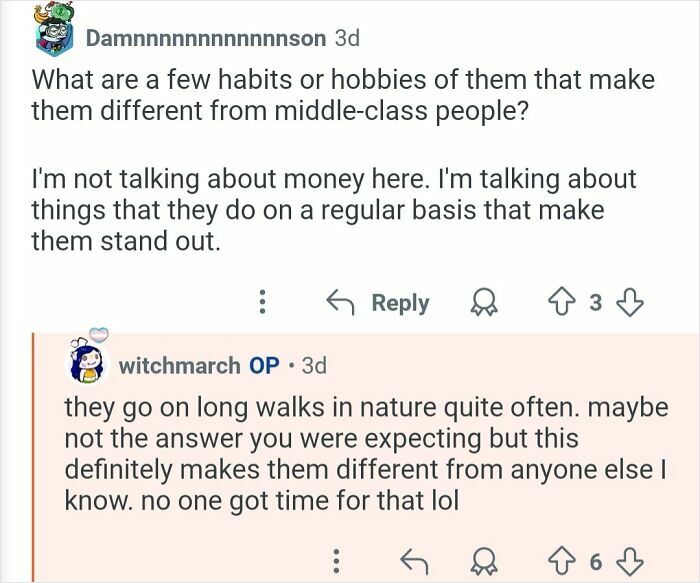Open Damnnnnnnnnnnnnson's avatar
Viewport: 700px width, 583px height.
pos(54,30)
